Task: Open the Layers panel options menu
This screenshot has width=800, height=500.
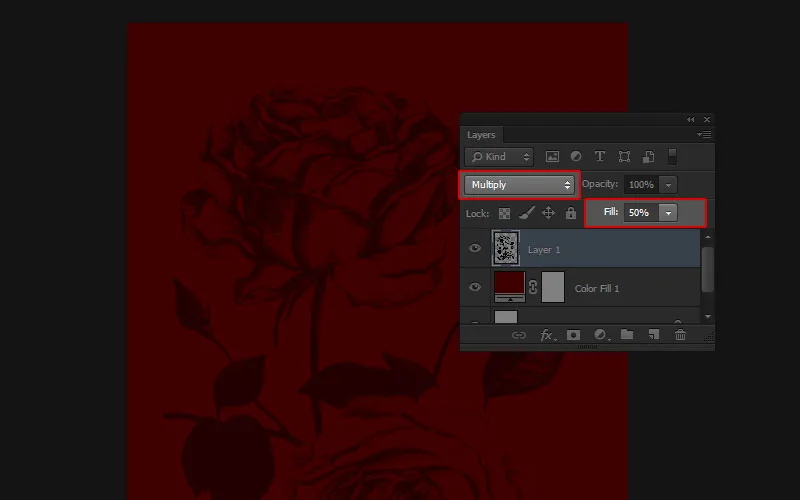Action: [704, 135]
